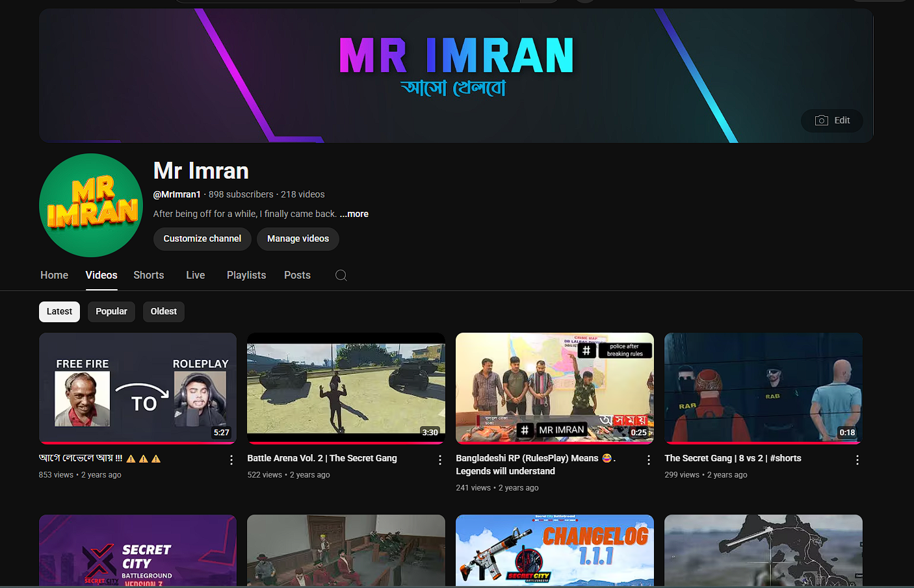This screenshot has width=914, height=588.
Task: Open the Shorts tab
Action: click(149, 275)
